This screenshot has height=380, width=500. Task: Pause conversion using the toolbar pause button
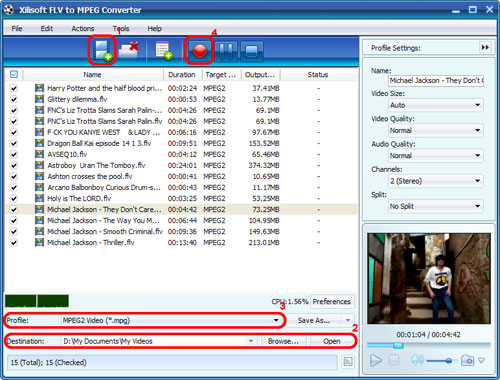(226, 51)
